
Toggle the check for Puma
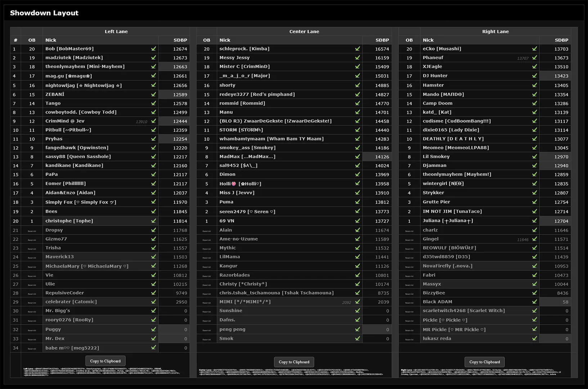(x=358, y=202)
